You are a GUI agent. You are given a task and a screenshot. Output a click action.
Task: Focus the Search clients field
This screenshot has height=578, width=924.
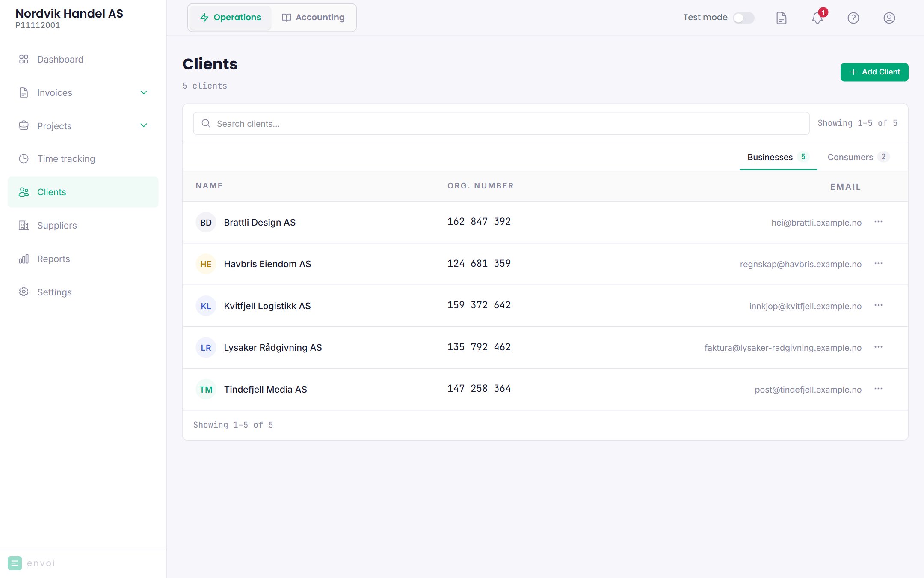[x=501, y=123]
